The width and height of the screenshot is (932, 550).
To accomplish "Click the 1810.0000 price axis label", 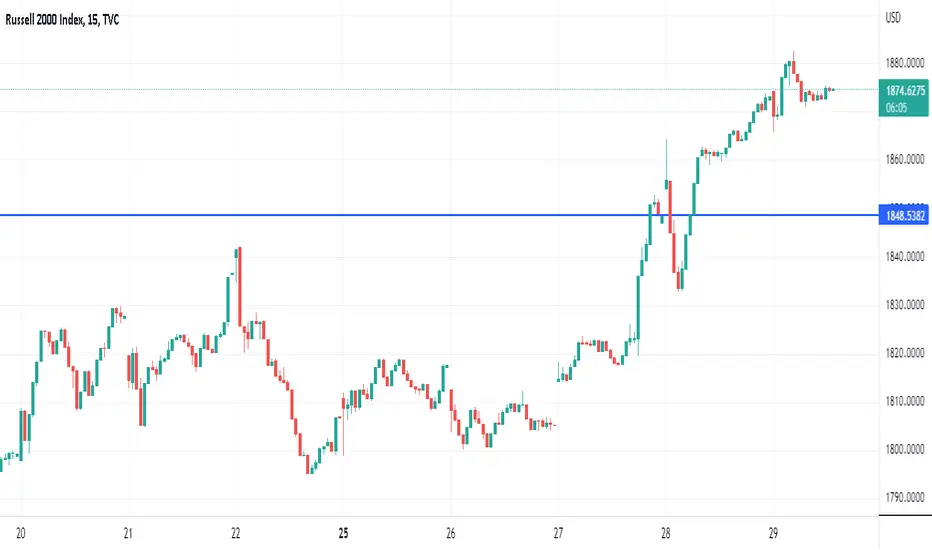I will [x=905, y=401].
